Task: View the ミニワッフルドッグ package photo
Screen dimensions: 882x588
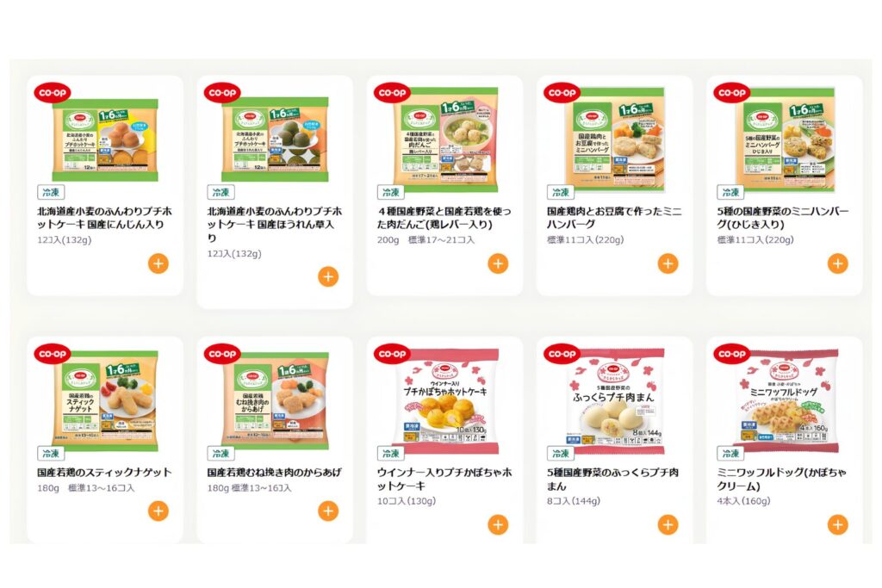Action: (x=786, y=400)
